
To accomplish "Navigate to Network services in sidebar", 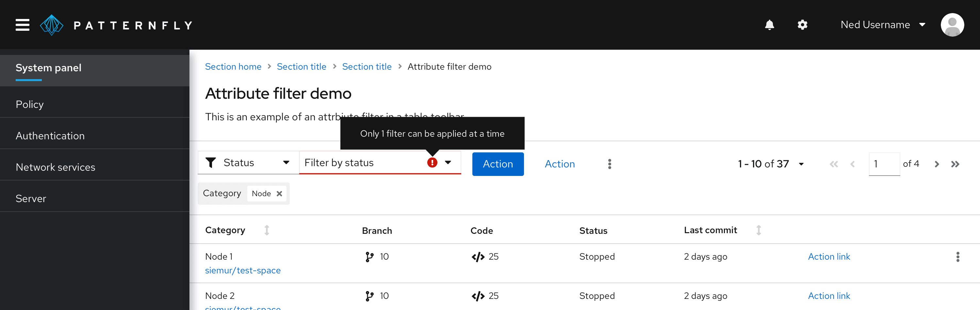I will tap(56, 167).
